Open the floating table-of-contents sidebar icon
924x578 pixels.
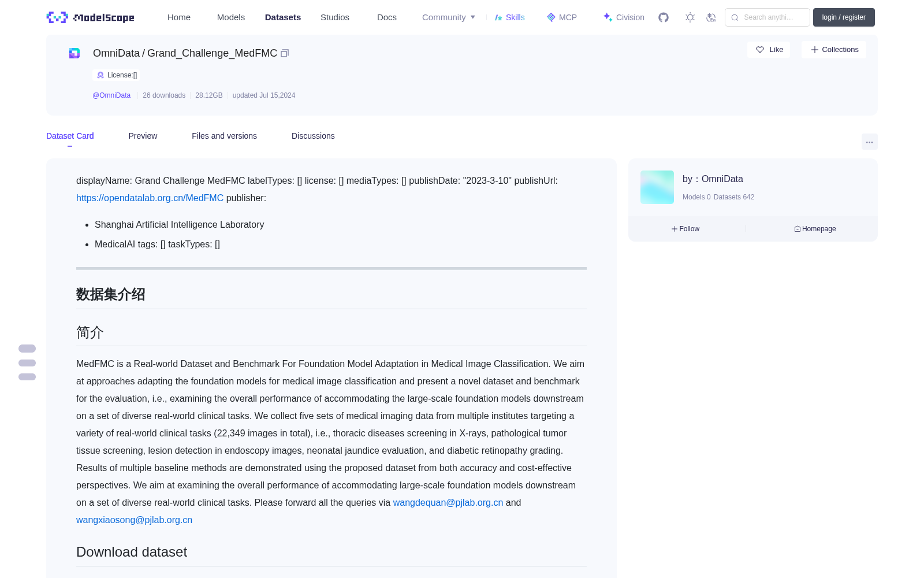coord(27,362)
